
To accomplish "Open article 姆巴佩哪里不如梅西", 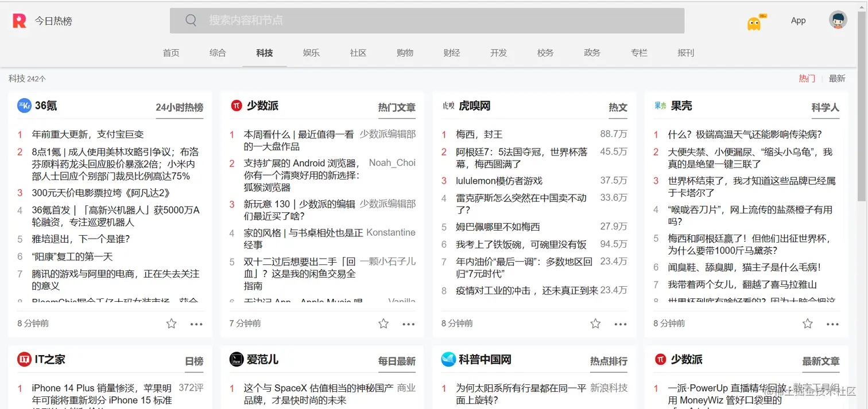I will tap(498, 227).
